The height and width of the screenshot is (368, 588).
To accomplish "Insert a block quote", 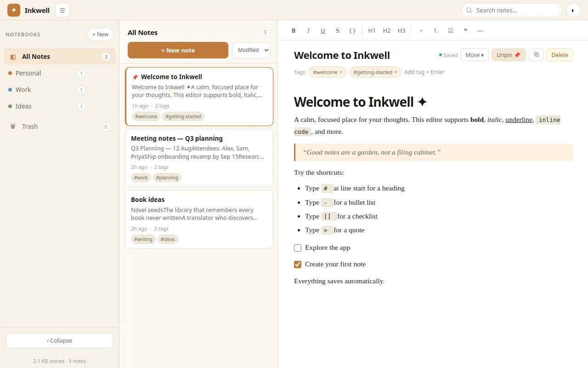I will pos(465,31).
